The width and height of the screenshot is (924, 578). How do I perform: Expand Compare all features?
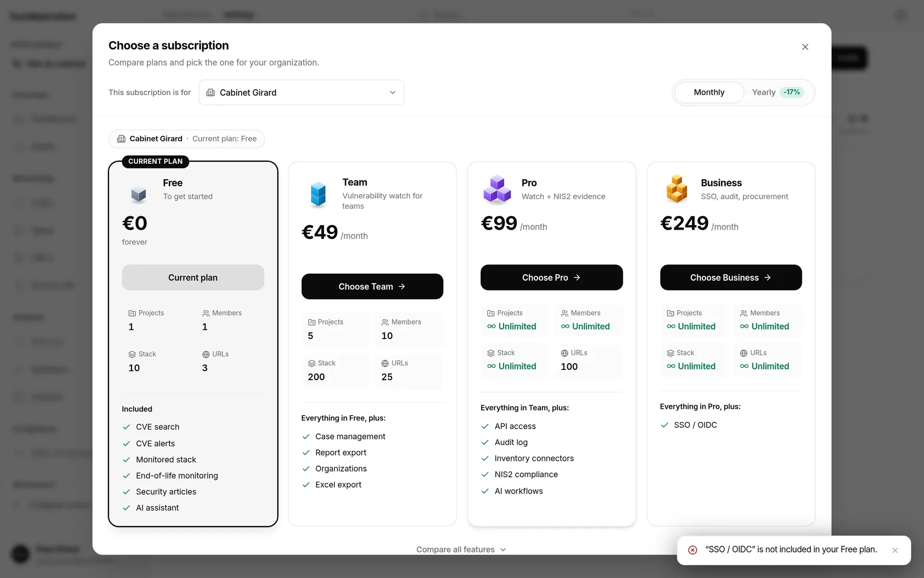click(x=461, y=550)
